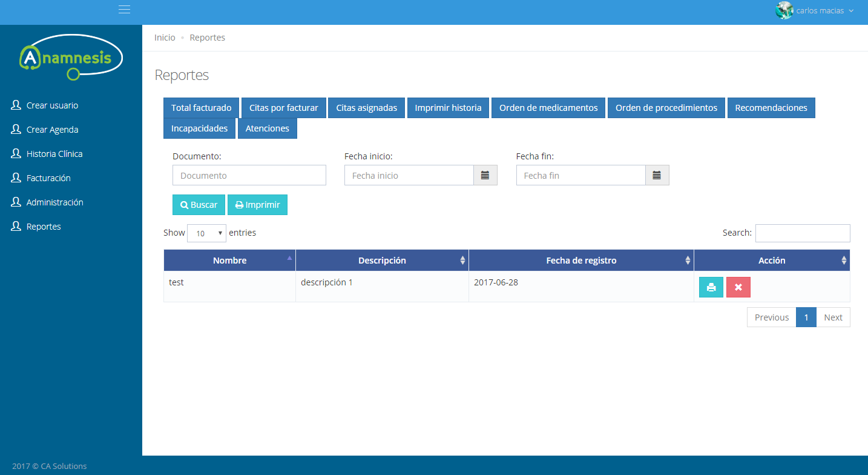
Task: Focus the Documento input field
Action: point(249,176)
